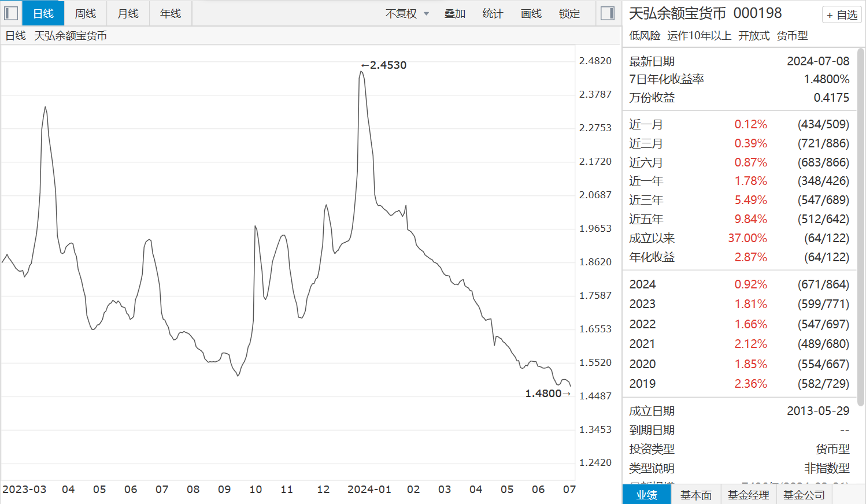Activate the 画线 drawing tool
The height and width of the screenshot is (504, 866).
[x=531, y=14]
